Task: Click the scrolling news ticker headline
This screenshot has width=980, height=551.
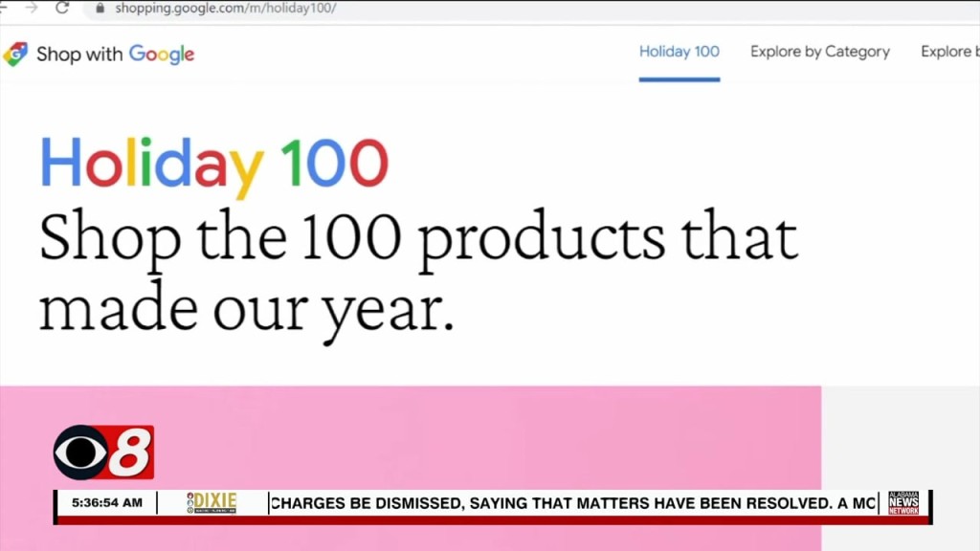Action: 571,501
